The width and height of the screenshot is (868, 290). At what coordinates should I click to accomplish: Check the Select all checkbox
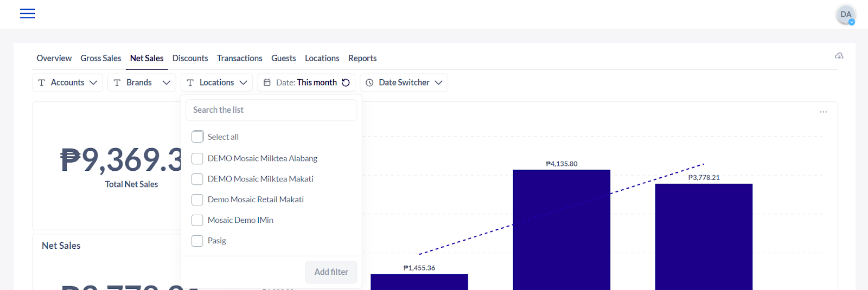197,137
